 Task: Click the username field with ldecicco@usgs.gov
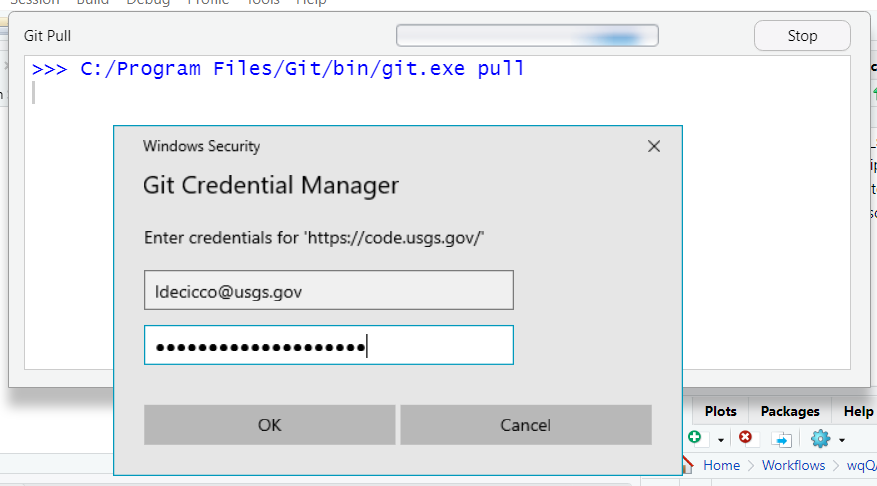pyautogui.click(x=328, y=291)
